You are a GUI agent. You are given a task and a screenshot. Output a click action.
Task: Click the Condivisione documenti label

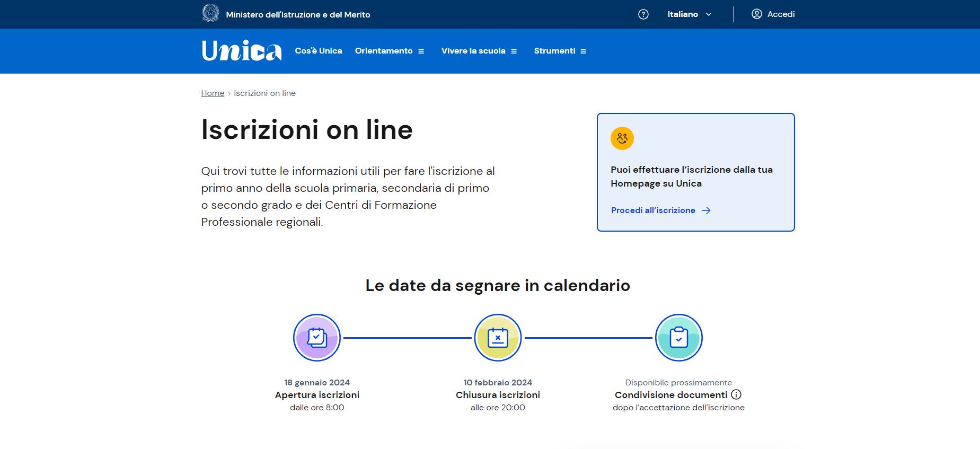coord(671,395)
